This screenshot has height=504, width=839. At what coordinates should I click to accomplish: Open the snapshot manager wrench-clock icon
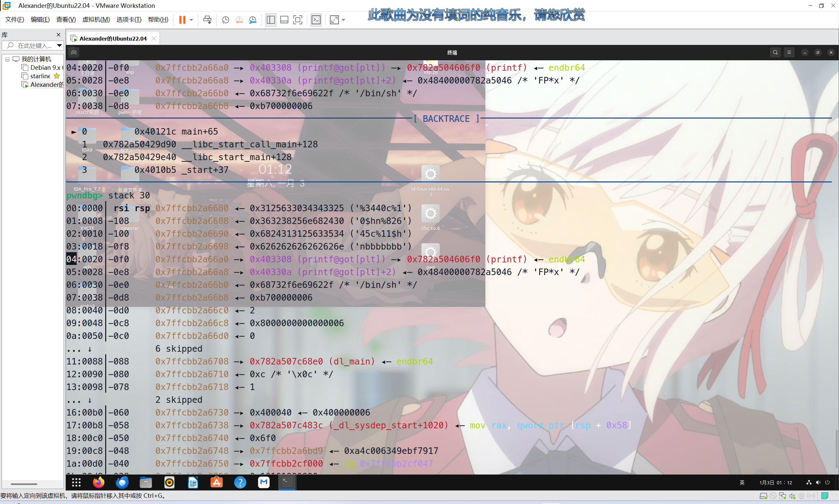pos(252,20)
